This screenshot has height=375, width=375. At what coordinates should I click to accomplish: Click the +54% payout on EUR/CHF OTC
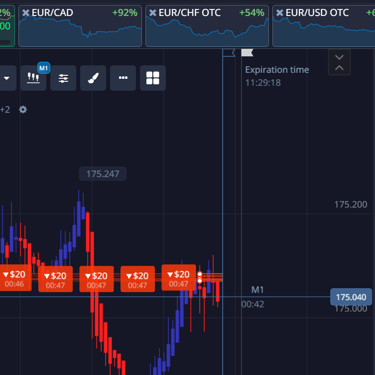(252, 13)
